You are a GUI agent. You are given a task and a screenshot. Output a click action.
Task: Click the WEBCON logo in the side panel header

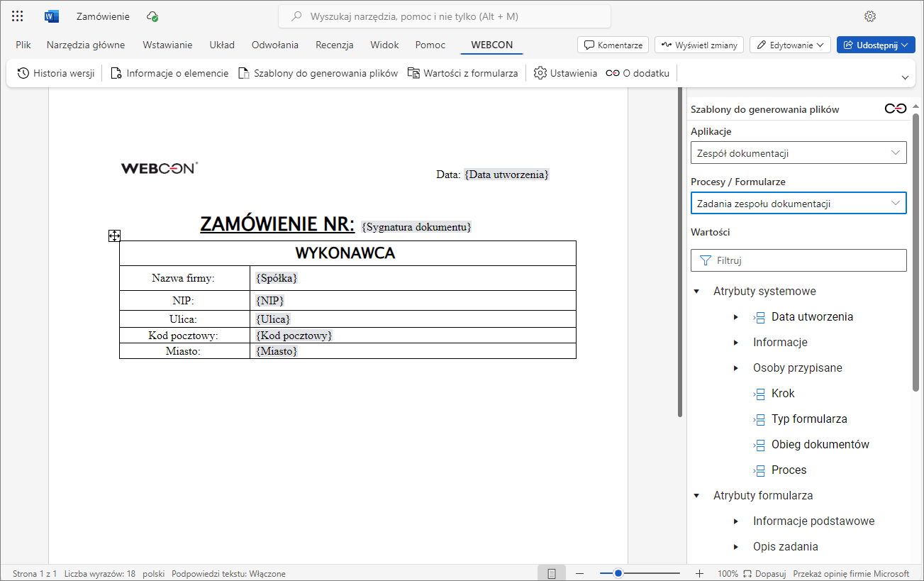(x=896, y=109)
